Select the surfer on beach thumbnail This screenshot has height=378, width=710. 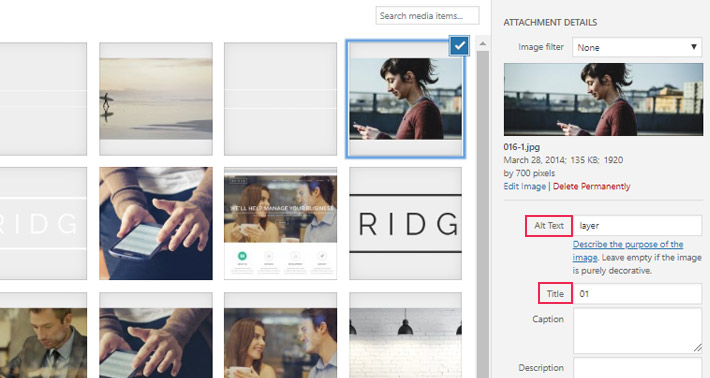tap(156, 99)
